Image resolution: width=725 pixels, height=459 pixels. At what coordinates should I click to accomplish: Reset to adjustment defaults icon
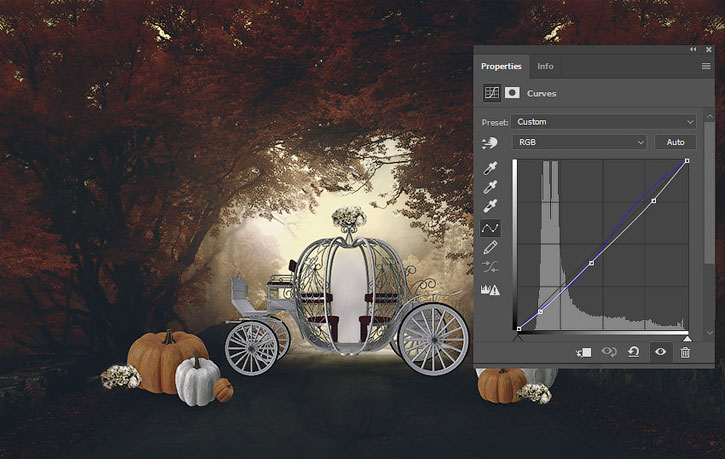pyautogui.click(x=633, y=352)
